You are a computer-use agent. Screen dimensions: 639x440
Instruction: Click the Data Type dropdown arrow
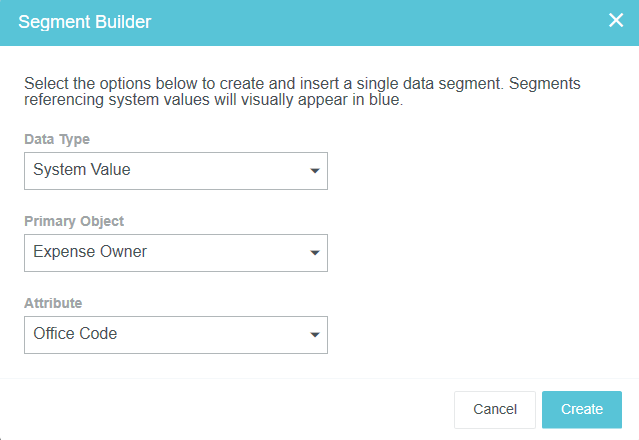point(314,171)
